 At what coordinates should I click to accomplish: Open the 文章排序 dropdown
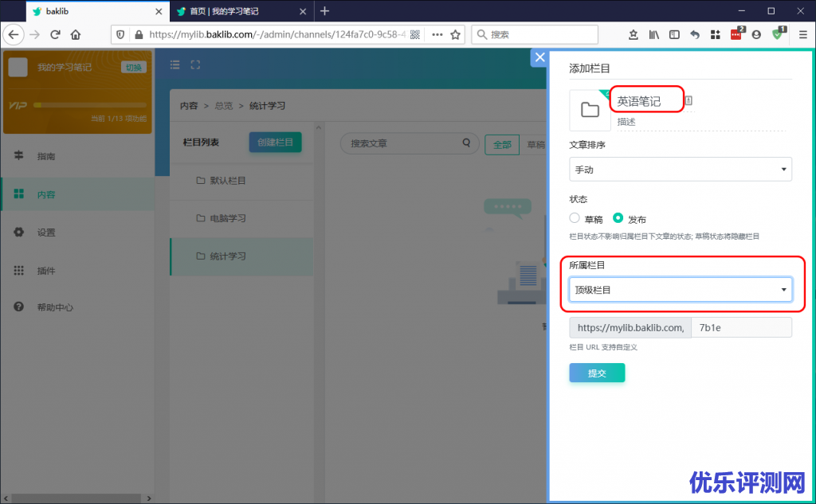pos(680,170)
